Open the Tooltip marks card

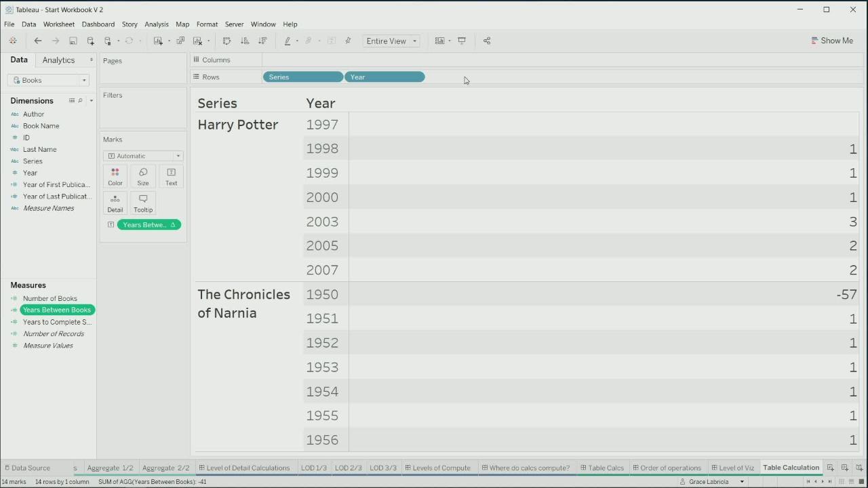click(143, 203)
